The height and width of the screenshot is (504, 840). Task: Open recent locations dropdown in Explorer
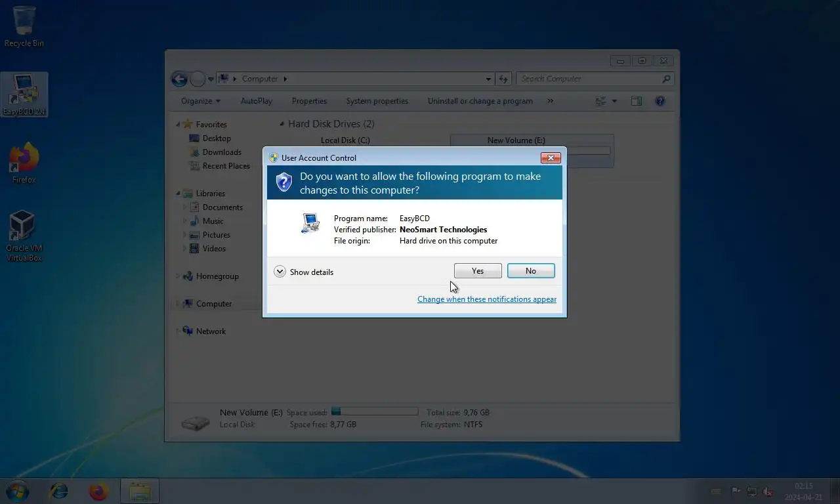point(211,79)
